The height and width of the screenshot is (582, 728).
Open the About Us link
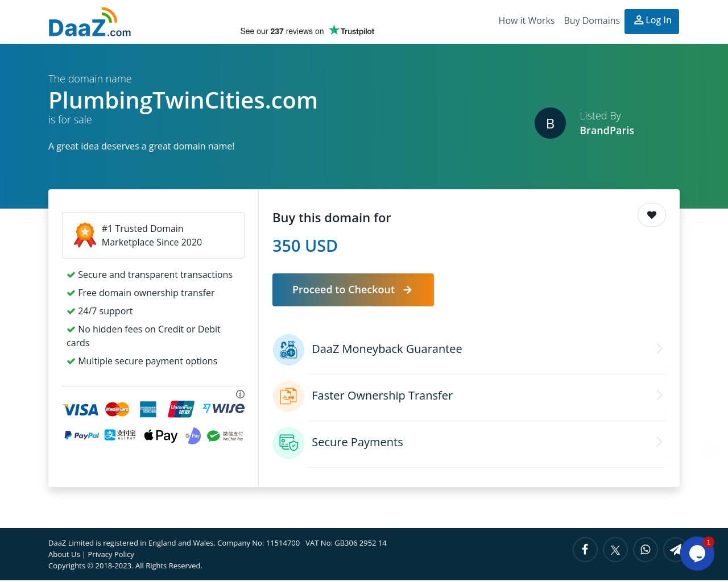click(64, 554)
